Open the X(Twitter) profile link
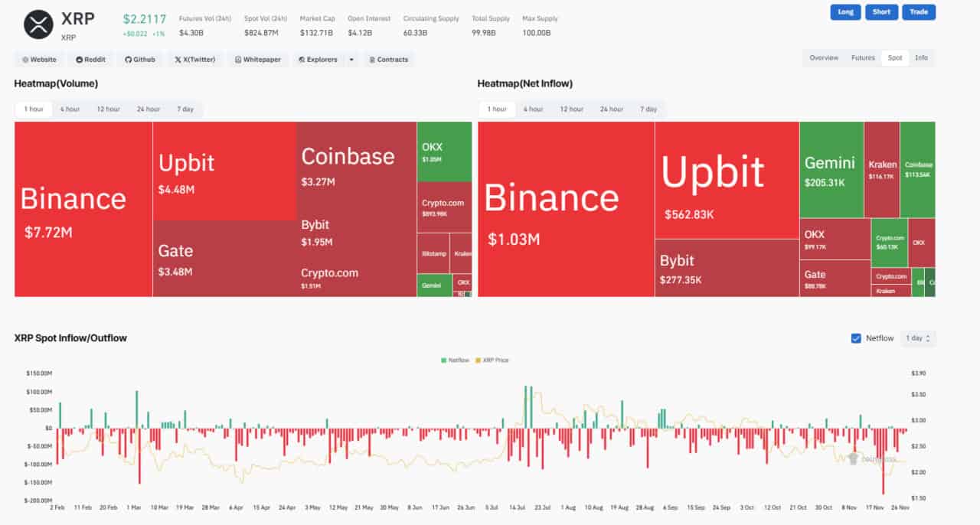Image resolution: width=980 pixels, height=525 pixels. coord(194,60)
